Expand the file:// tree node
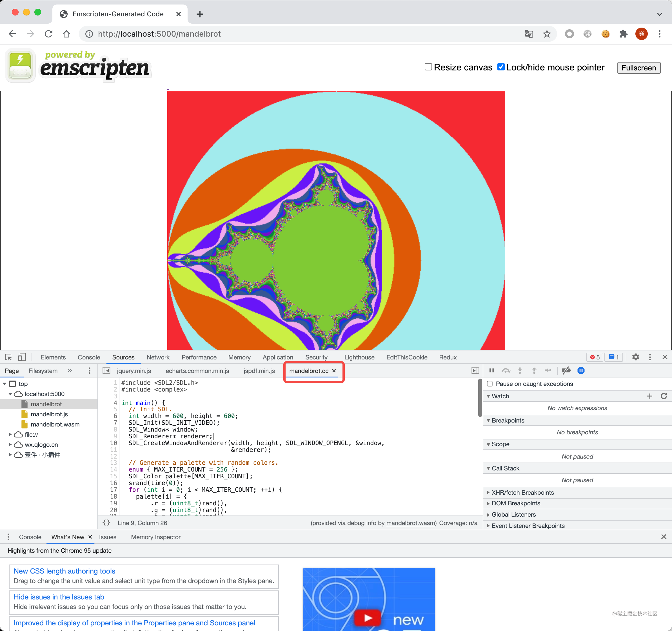The image size is (672, 631). coord(10,435)
